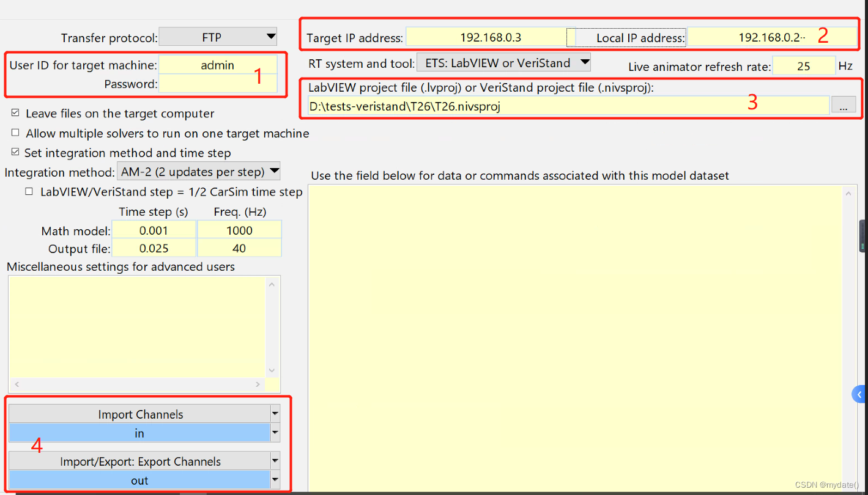This screenshot has height=495, width=868.
Task: Toggle Leave files on the target computer
Action: pyautogui.click(x=15, y=113)
